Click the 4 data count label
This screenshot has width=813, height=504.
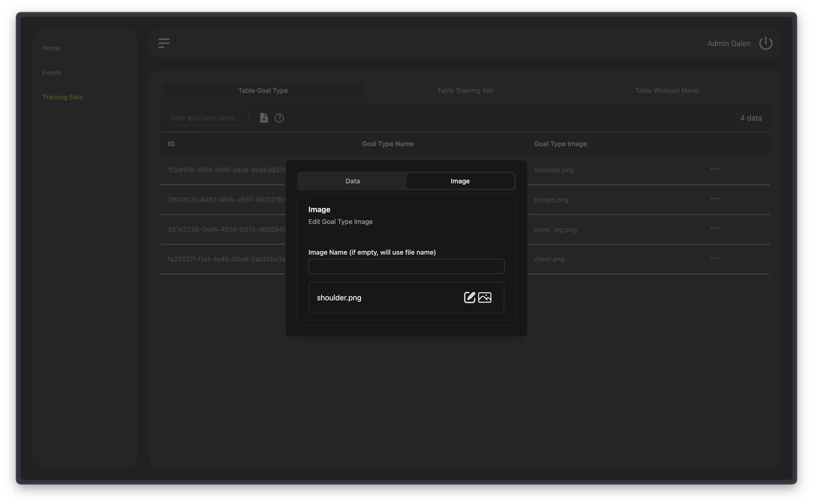click(x=751, y=118)
